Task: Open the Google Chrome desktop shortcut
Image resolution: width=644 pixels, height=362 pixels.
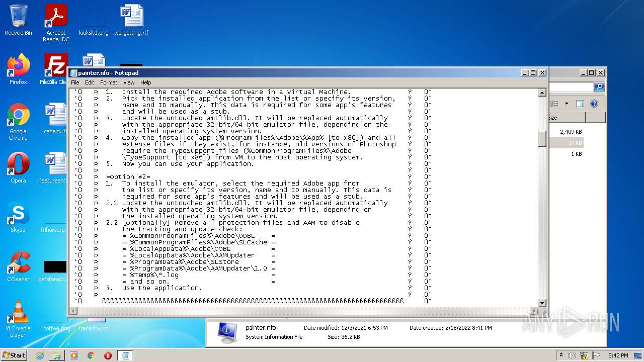Action: click(x=18, y=122)
